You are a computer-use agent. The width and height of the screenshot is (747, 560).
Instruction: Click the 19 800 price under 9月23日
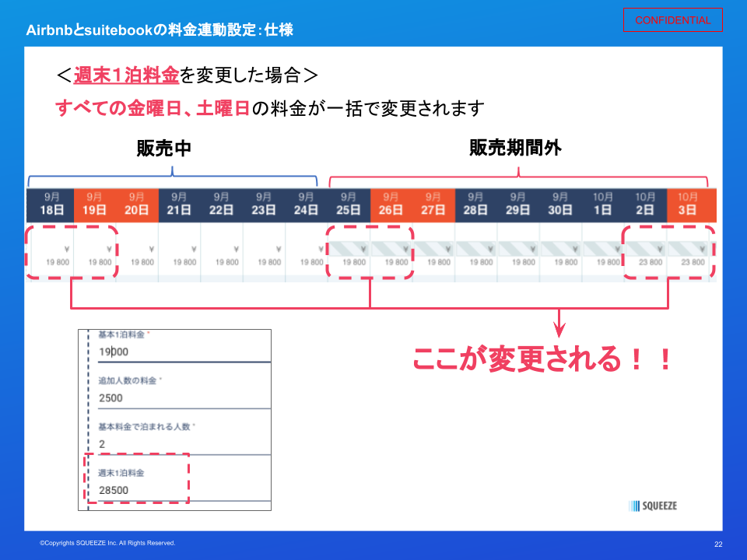point(270,262)
